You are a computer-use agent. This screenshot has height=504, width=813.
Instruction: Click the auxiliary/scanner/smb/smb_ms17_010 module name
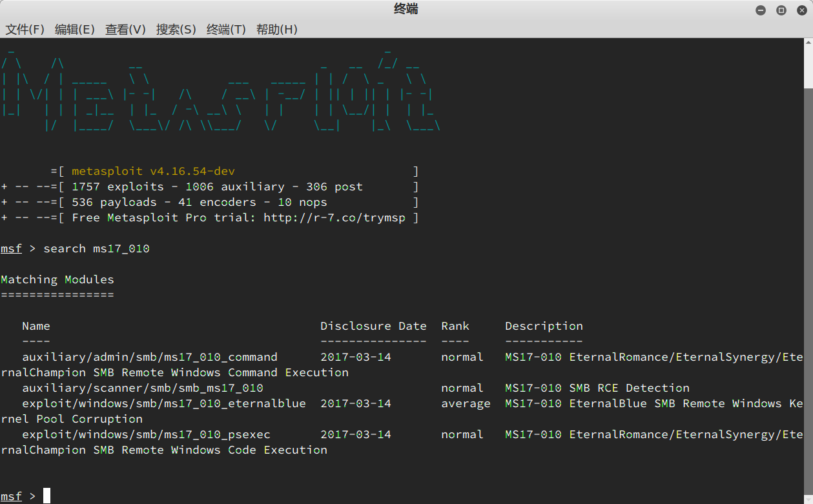click(x=143, y=388)
